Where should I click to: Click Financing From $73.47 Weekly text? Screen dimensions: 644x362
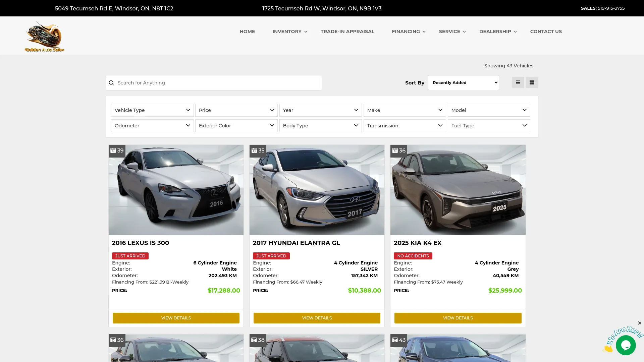(x=428, y=282)
